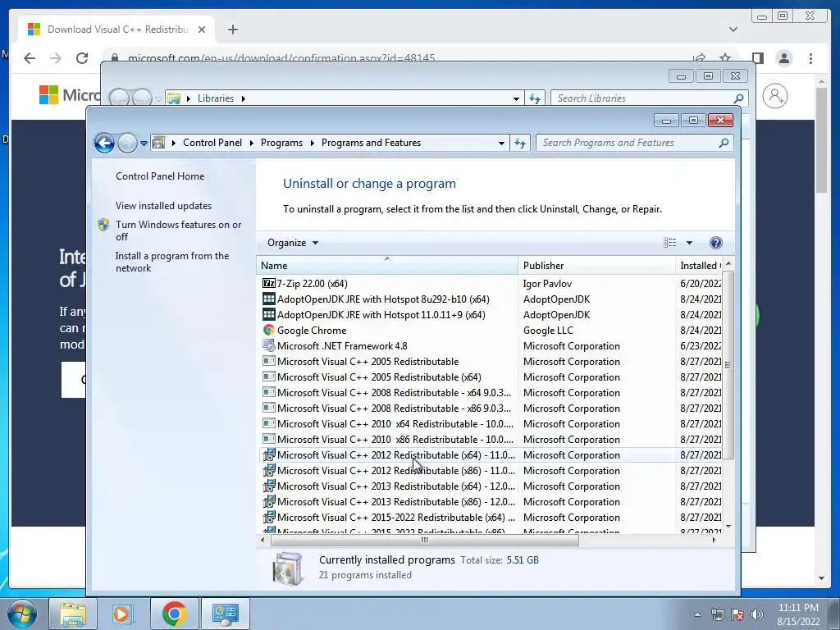The width and height of the screenshot is (840, 630).
Task: Click the scroll down arrow of the program list
Action: point(728,527)
